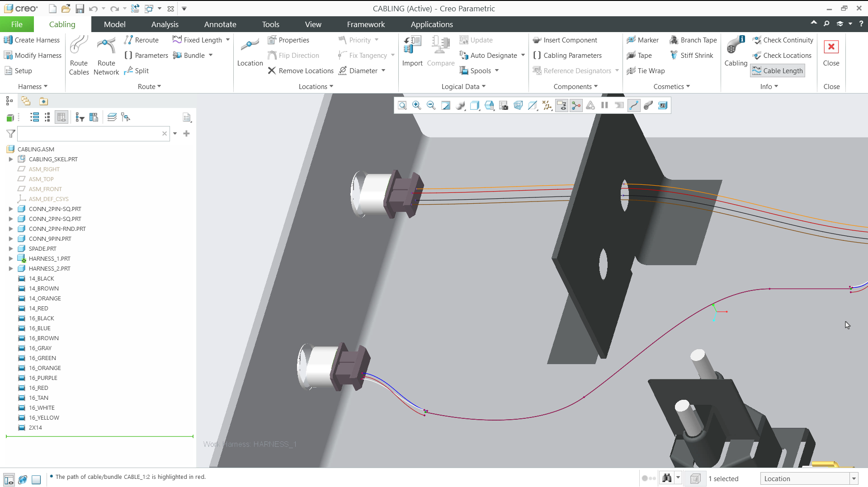Viewport: 868px width, 487px height.
Task: Expand CONN_9PIN.PRT tree node
Action: (x=11, y=239)
